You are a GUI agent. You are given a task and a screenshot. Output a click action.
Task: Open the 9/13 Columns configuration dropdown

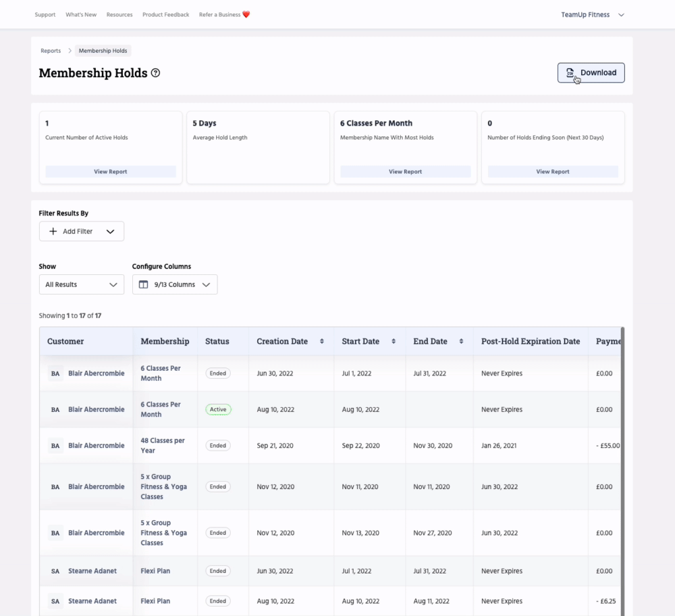pyautogui.click(x=175, y=284)
